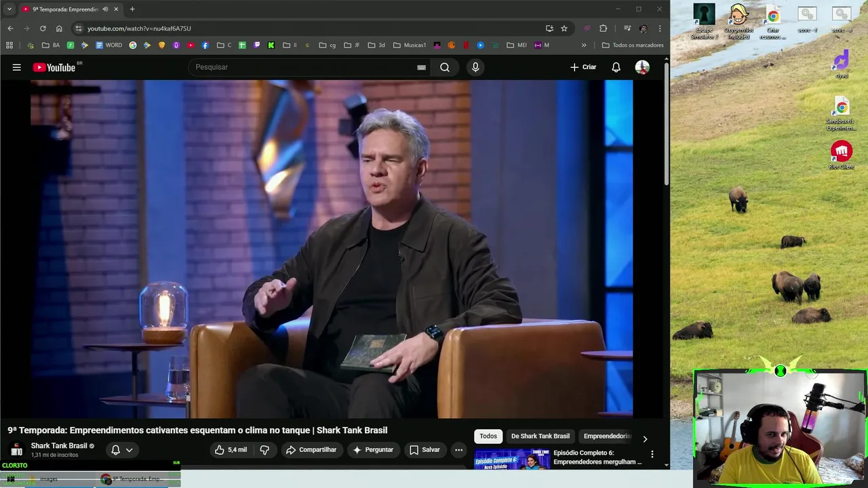The height and width of the screenshot is (488, 868).
Task: Click the Chrome address bar URL
Action: pos(139,28)
